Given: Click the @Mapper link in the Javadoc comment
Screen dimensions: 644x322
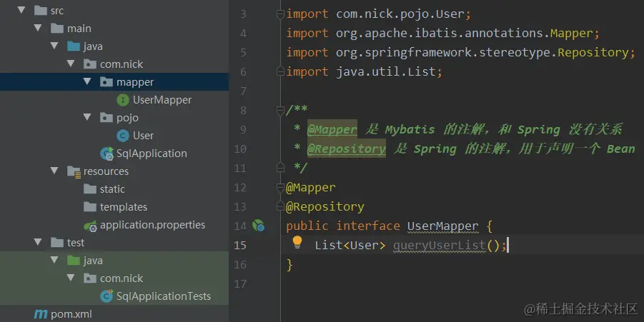Looking at the screenshot, I should click(x=332, y=130).
